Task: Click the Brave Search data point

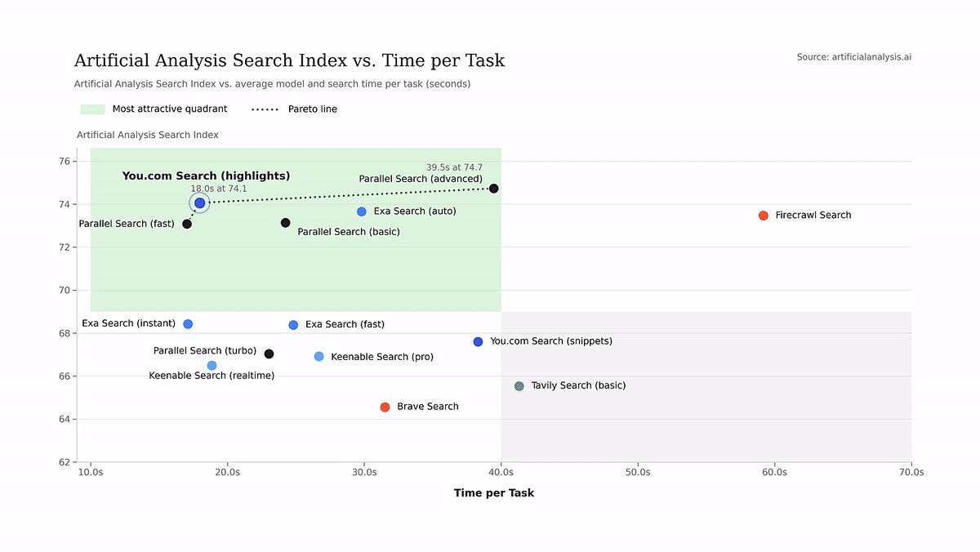Action: pos(385,407)
